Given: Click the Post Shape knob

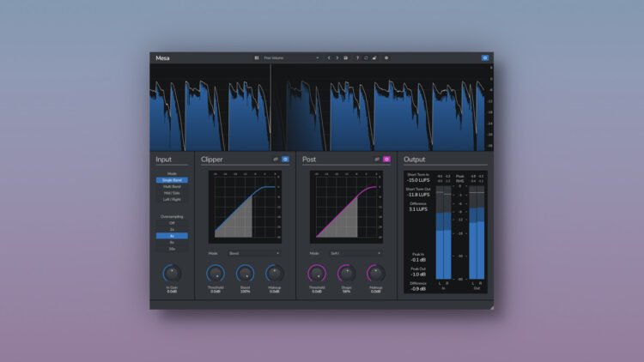Looking at the screenshot, I should [346, 274].
